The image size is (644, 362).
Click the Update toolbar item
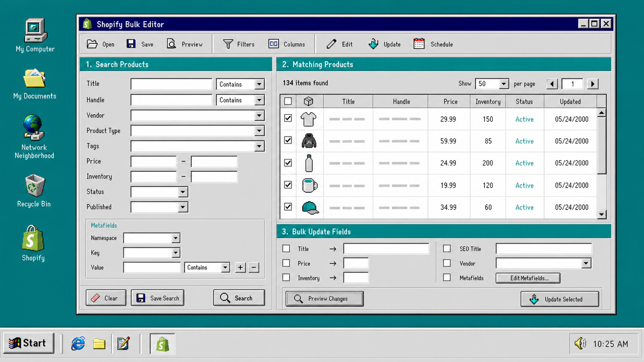pos(384,44)
